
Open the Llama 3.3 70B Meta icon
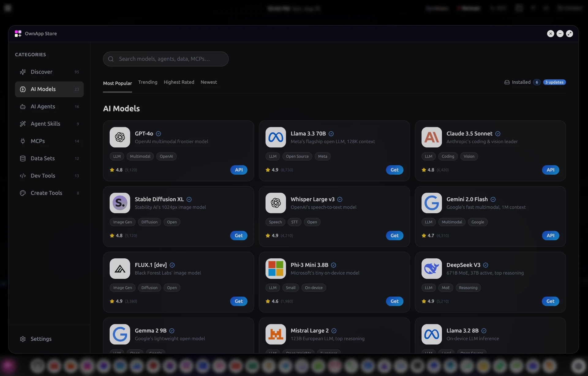pyautogui.click(x=276, y=137)
